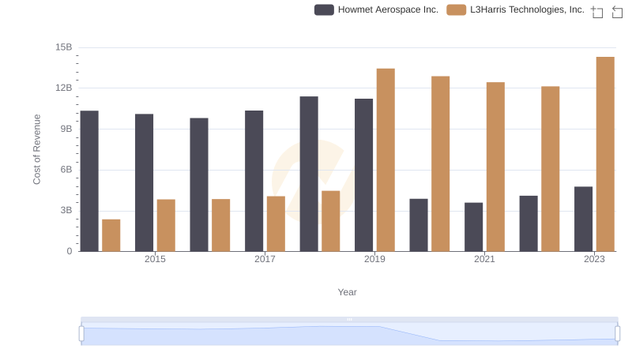
Task: Click the 2014 Howmet Aerospace bar
Action: coord(89,181)
